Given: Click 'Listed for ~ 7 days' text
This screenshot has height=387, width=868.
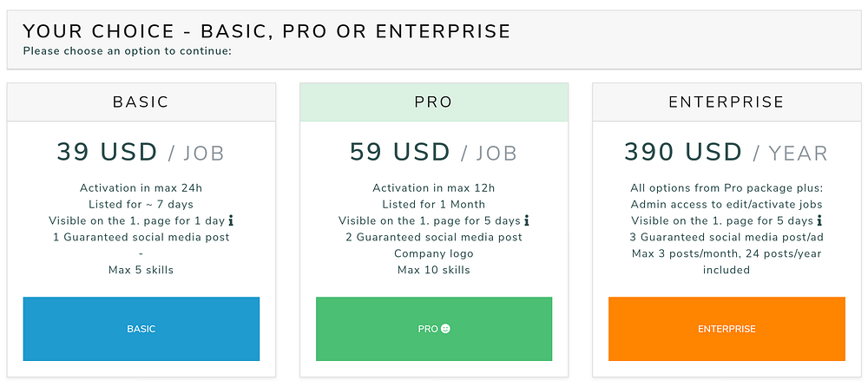Looking at the screenshot, I should pos(141,204).
